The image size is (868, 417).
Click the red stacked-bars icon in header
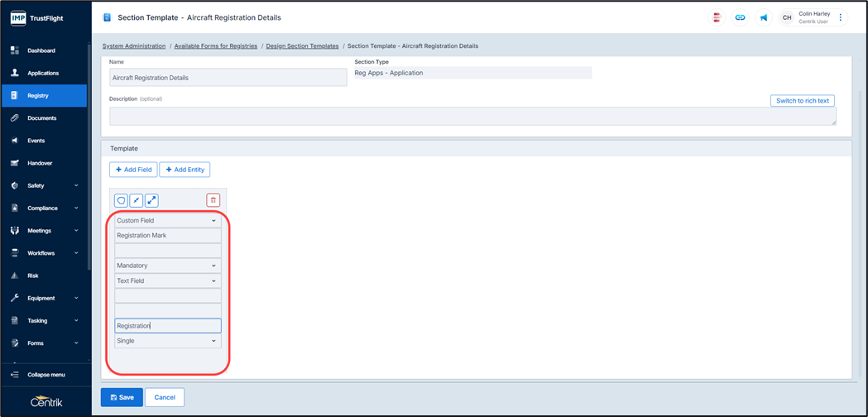717,17
